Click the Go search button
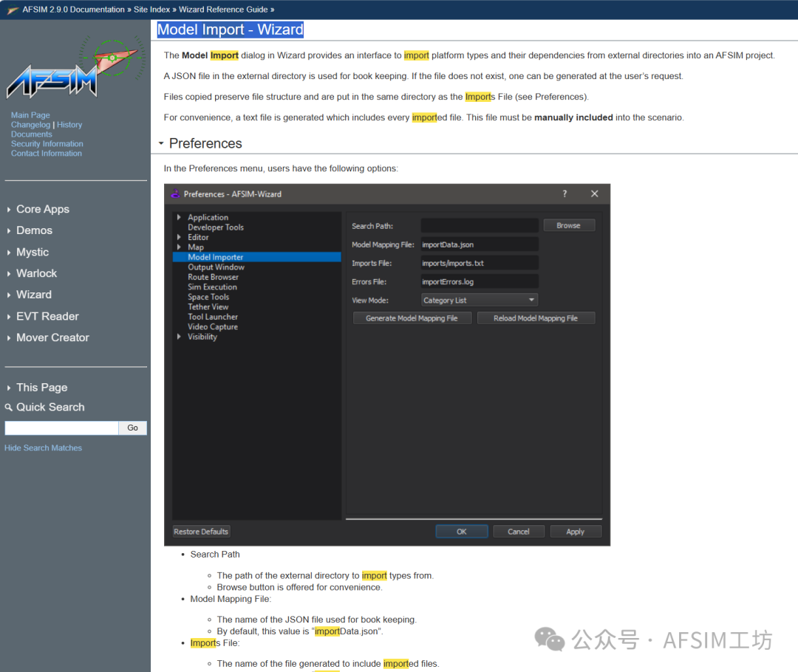This screenshot has width=798, height=672. click(133, 428)
